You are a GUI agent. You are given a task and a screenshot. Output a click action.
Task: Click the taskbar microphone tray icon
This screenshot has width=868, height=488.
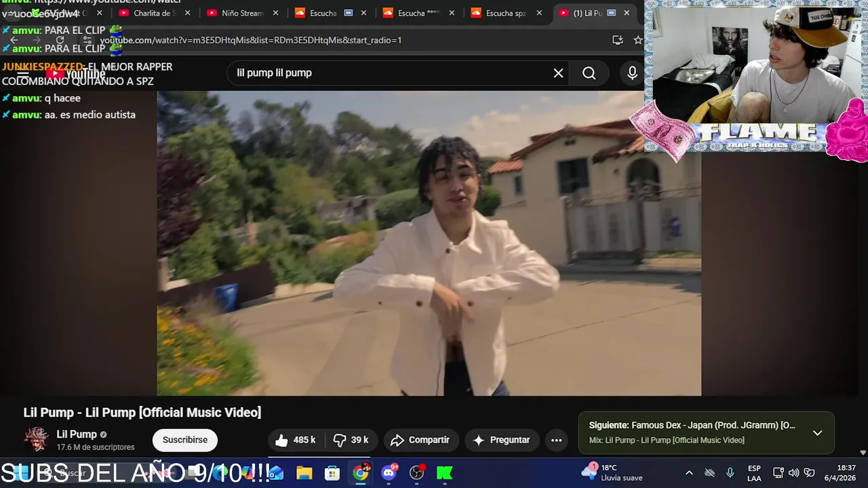[x=730, y=473]
